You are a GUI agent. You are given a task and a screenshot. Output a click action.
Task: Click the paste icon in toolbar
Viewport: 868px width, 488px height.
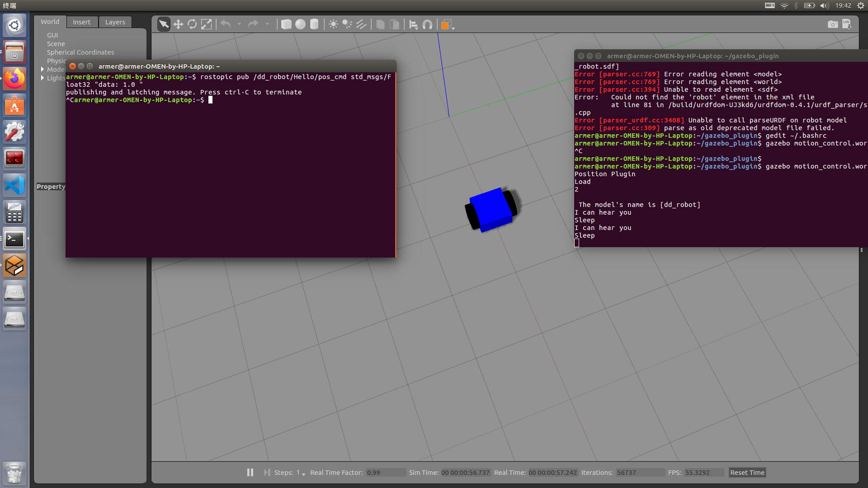(x=395, y=24)
